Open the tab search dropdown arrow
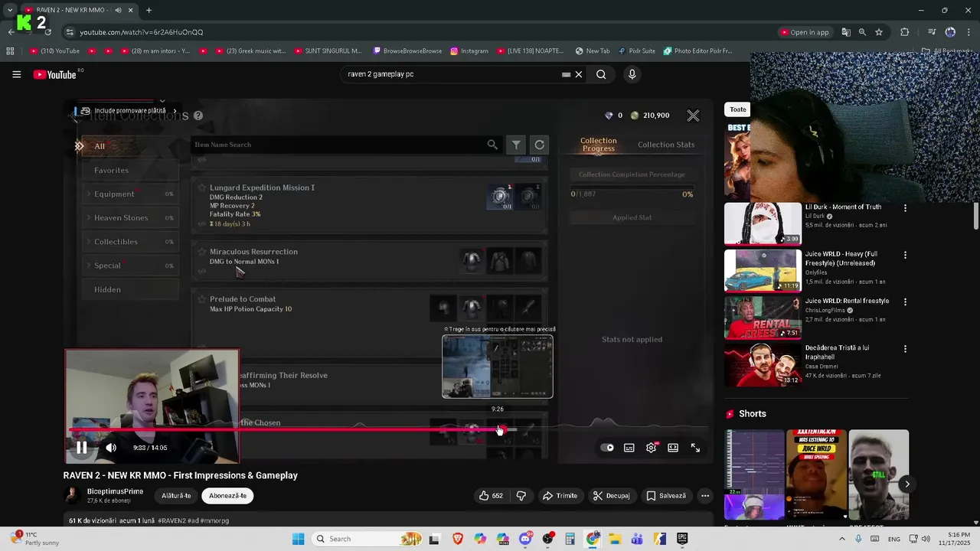The height and width of the screenshot is (551, 980). 9,10
